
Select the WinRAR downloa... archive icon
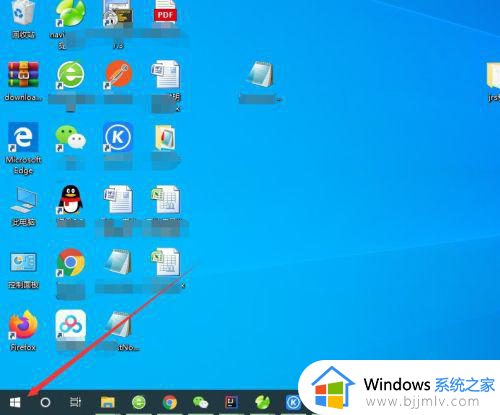click(23, 75)
